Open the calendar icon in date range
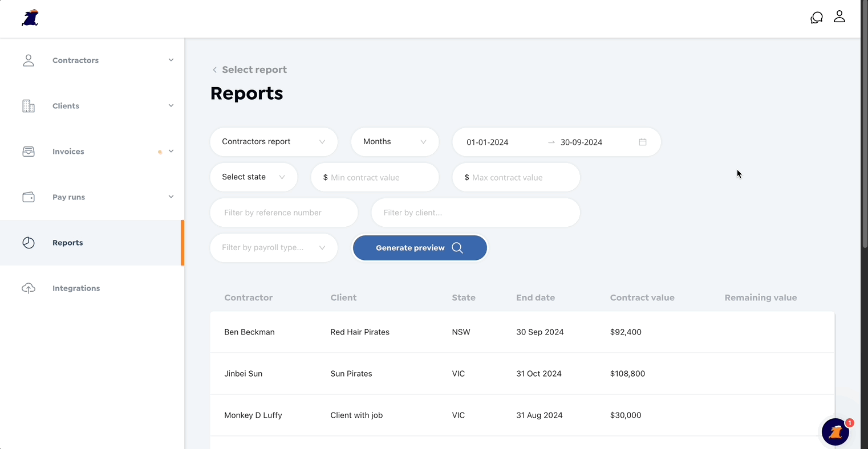The image size is (868, 449). click(x=643, y=142)
